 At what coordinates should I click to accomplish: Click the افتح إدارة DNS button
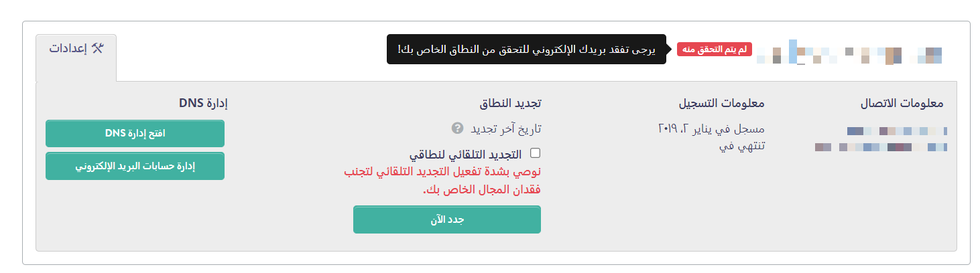coord(135,133)
